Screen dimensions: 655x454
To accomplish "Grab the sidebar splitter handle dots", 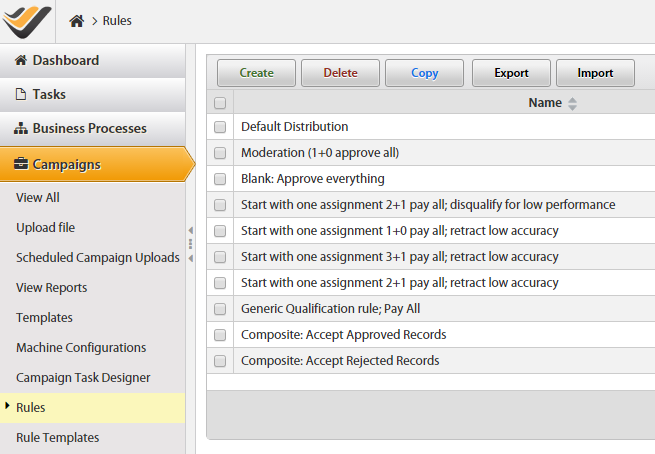I will point(190,244).
